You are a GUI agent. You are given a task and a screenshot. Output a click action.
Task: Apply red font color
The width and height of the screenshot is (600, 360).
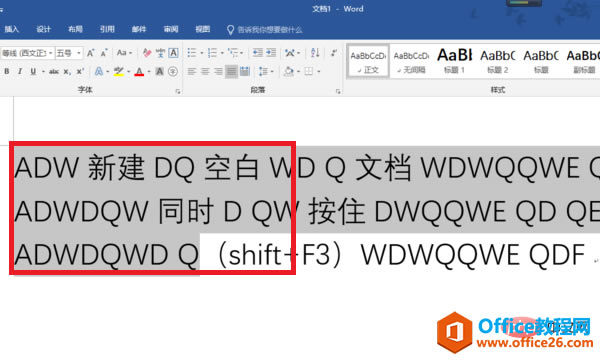[139, 72]
